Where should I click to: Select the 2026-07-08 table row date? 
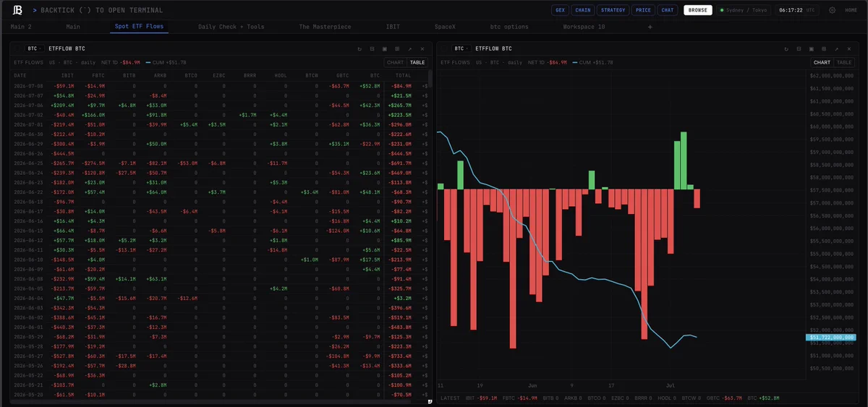(30, 85)
